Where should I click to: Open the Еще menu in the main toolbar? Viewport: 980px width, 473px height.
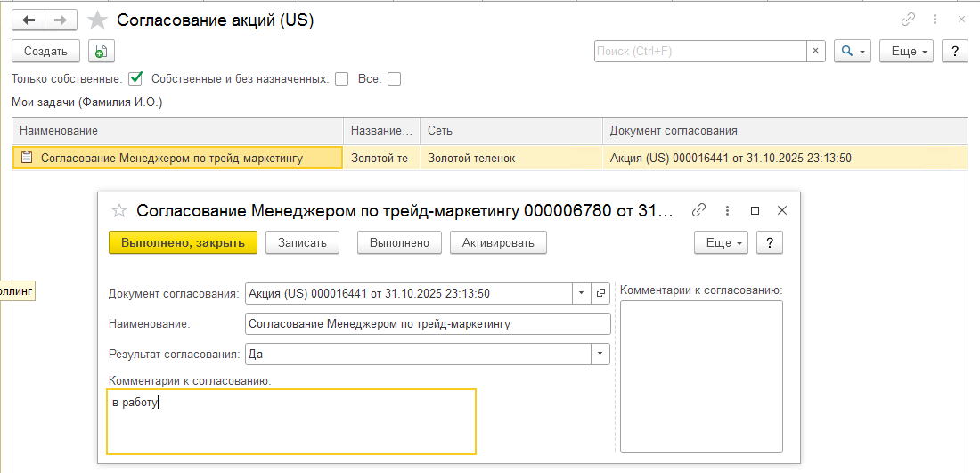[x=906, y=52]
